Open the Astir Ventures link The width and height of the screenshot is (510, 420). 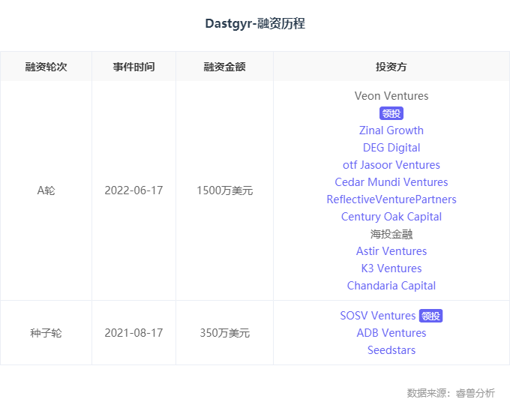click(391, 251)
